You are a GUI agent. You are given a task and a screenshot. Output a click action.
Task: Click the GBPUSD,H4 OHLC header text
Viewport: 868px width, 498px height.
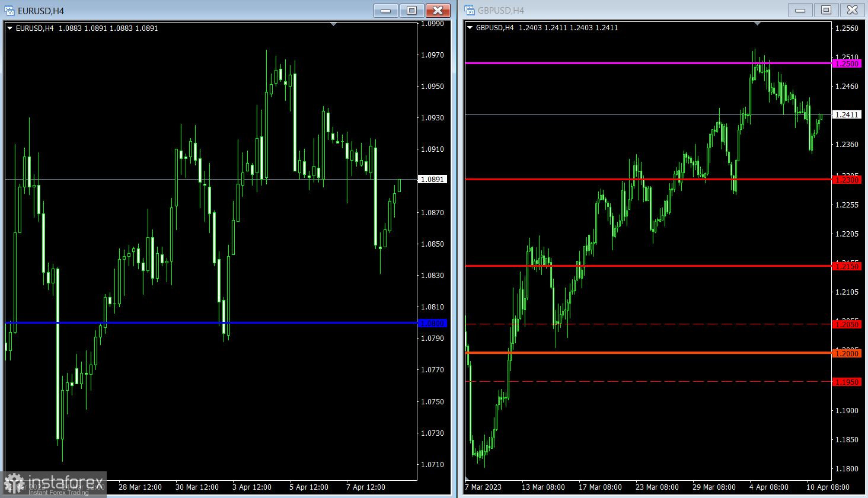click(x=547, y=27)
